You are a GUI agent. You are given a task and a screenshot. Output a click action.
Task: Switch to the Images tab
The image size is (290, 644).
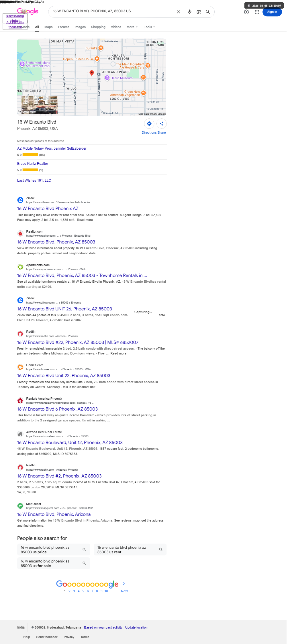point(80,27)
